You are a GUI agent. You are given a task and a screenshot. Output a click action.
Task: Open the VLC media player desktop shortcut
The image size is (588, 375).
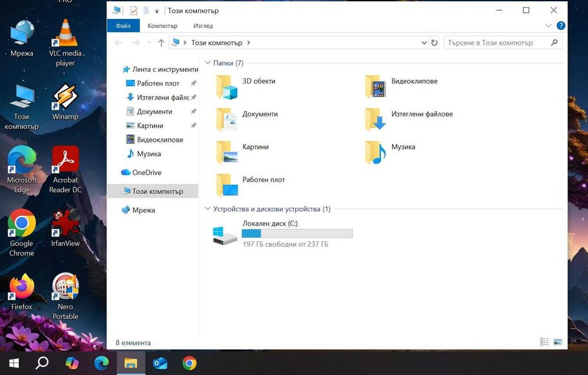point(65,42)
